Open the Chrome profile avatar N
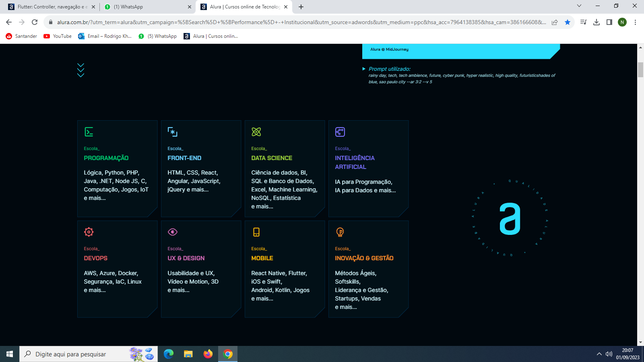 click(x=622, y=22)
